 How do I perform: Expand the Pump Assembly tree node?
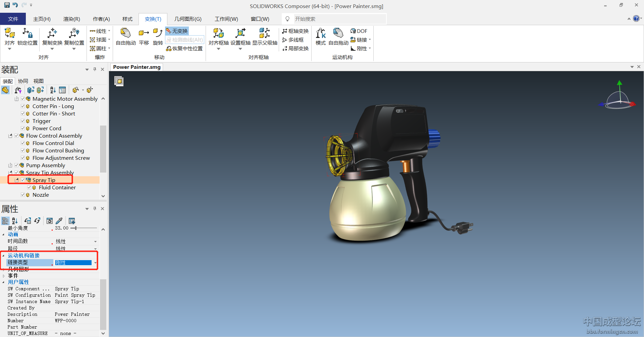click(10, 165)
